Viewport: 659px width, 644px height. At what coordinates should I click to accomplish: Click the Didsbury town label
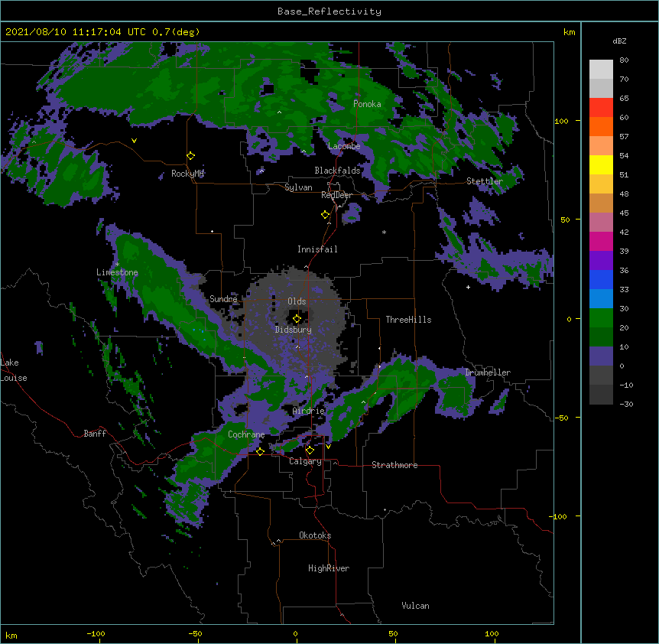pyautogui.click(x=294, y=330)
